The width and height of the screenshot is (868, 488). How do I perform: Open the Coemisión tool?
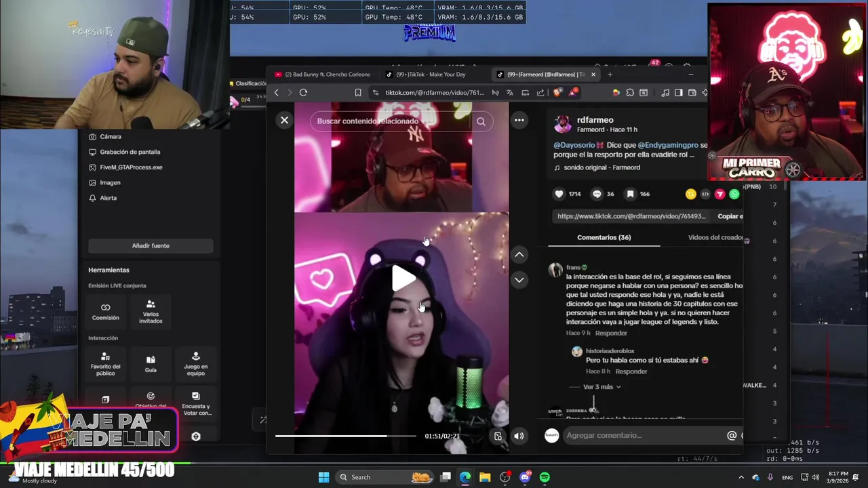click(105, 312)
